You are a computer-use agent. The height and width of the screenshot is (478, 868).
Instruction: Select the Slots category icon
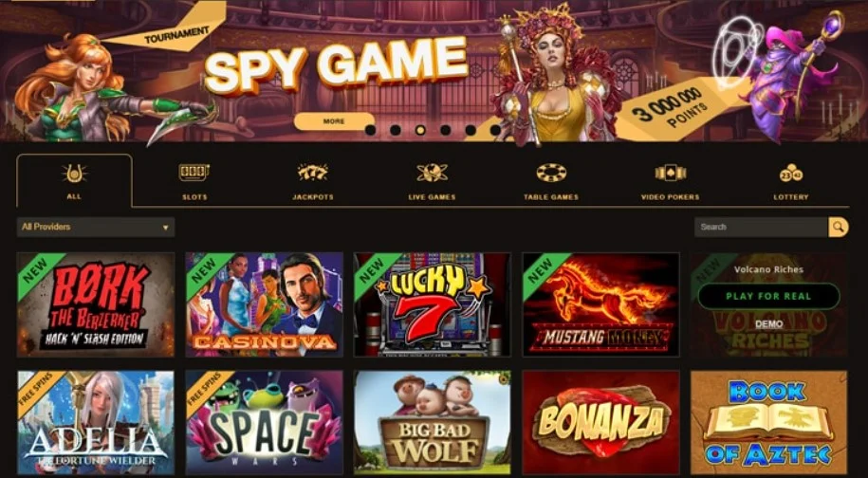(x=194, y=173)
